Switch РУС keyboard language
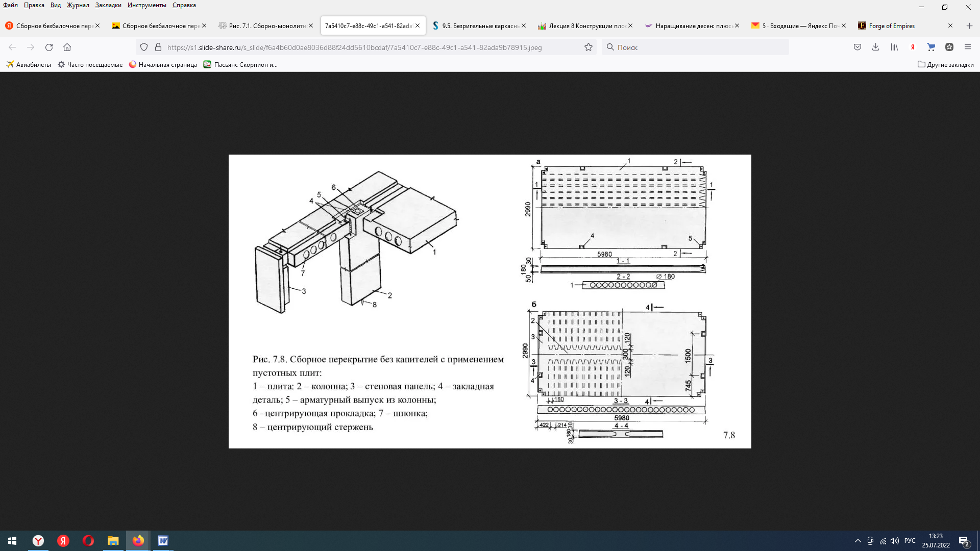The width and height of the screenshot is (980, 551). coord(910,541)
